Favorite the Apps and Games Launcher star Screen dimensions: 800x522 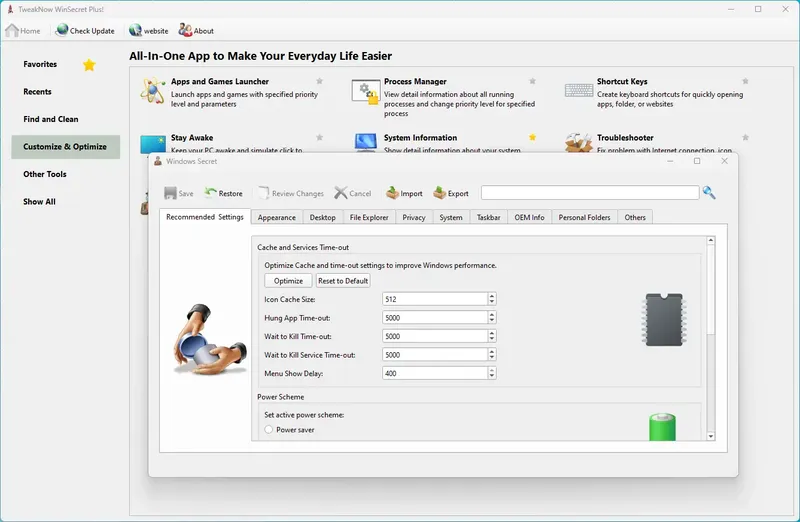coord(319,81)
